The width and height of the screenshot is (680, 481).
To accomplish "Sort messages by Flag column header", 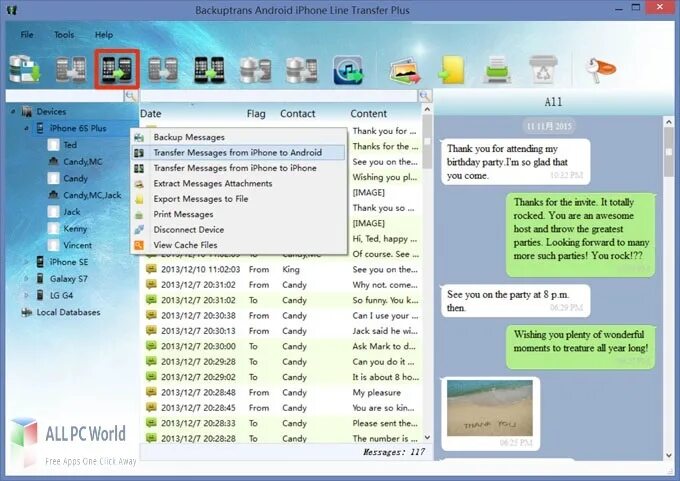I will [256, 114].
